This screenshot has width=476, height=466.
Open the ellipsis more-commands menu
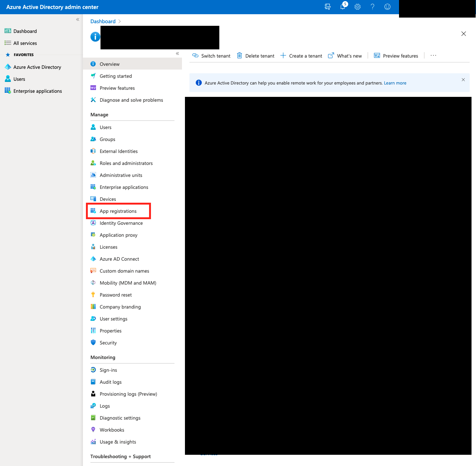pyautogui.click(x=433, y=55)
